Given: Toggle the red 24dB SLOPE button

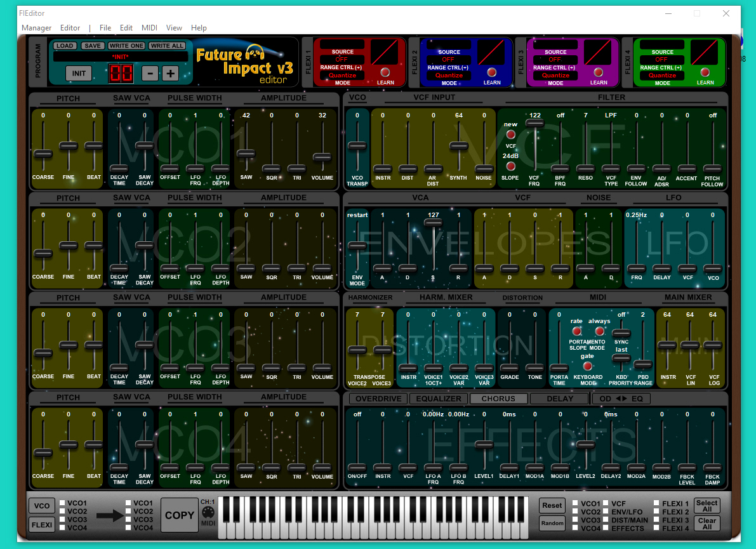Looking at the screenshot, I should (510, 166).
